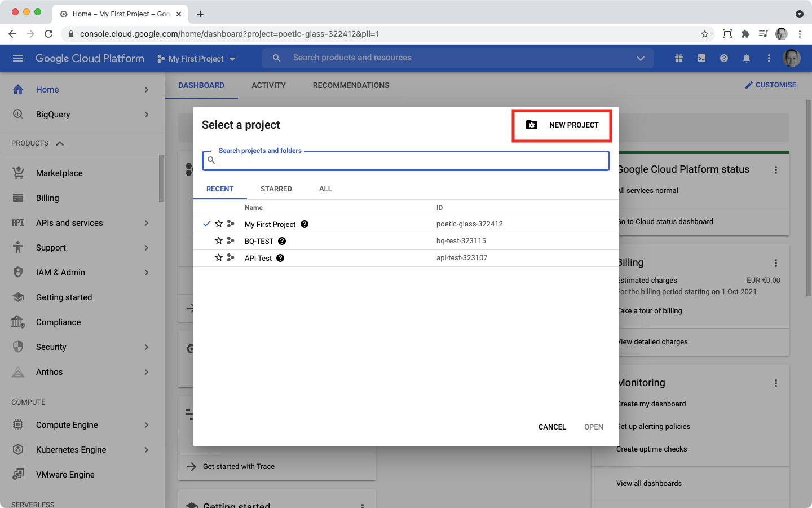Image resolution: width=812 pixels, height=508 pixels.
Task: Collapse the PRODUCTS section chevron
Action: coord(60,143)
